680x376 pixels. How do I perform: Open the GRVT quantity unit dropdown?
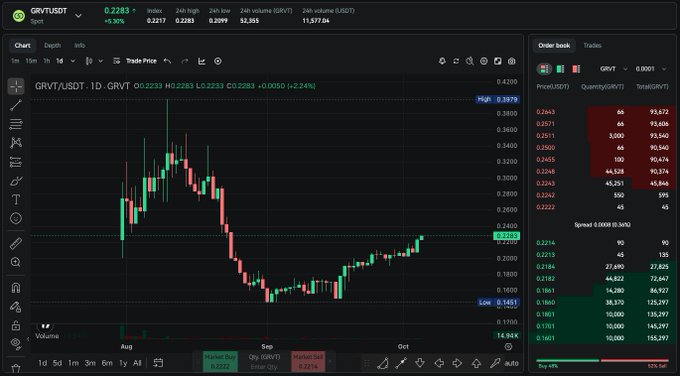point(614,69)
